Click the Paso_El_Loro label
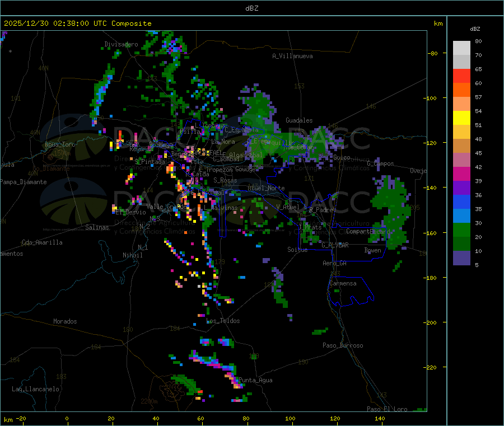 (387, 409)
